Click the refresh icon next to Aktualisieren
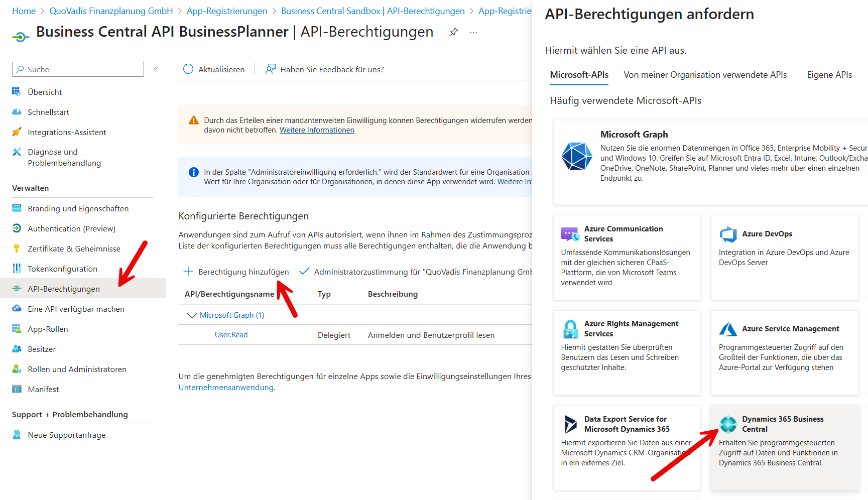This screenshot has height=500, width=868. [x=188, y=69]
